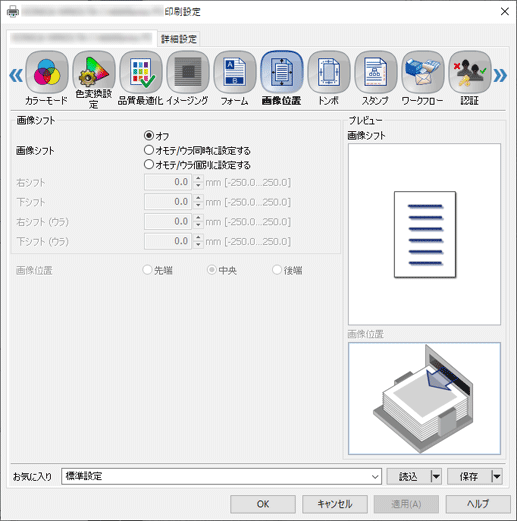
Task: Open ヘルプ help button
Action: tap(478, 504)
